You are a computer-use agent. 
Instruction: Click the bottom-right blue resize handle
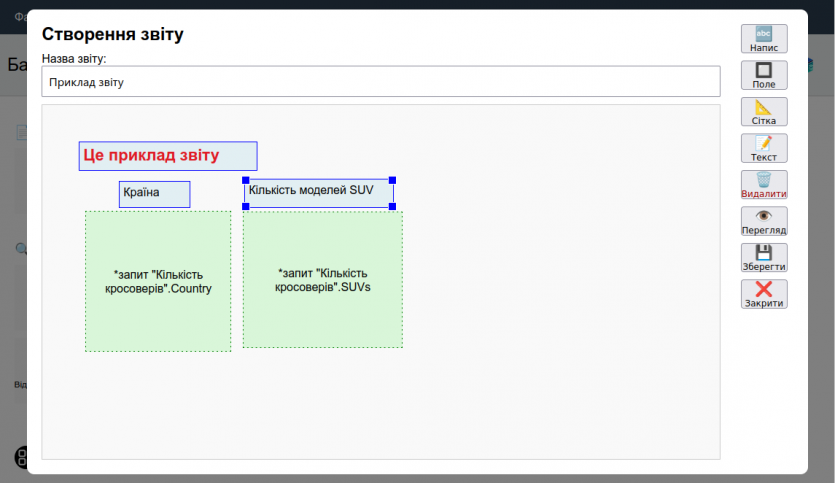point(392,206)
